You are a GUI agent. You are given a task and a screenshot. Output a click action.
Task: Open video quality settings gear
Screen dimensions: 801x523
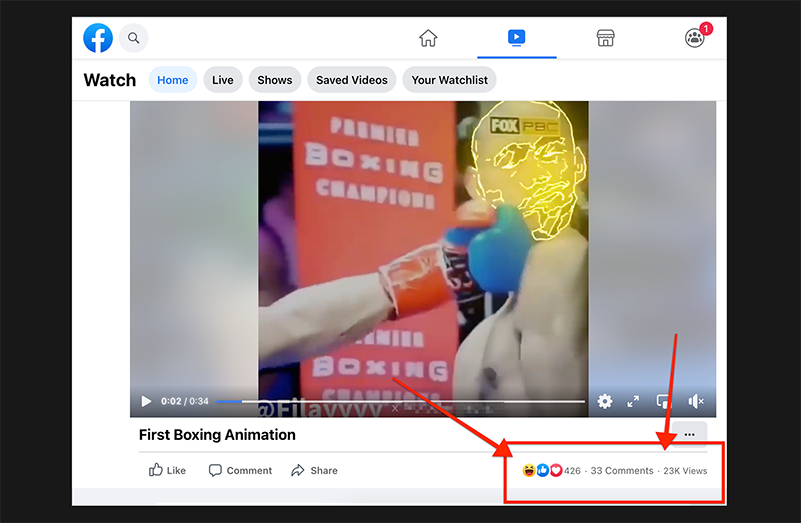point(604,401)
